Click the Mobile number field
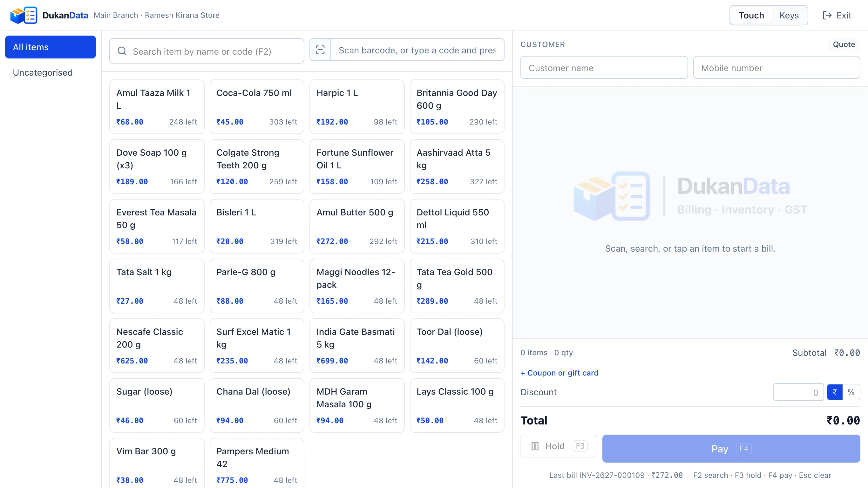Image resolution: width=868 pixels, height=488 pixels. click(x=777, y=68)
